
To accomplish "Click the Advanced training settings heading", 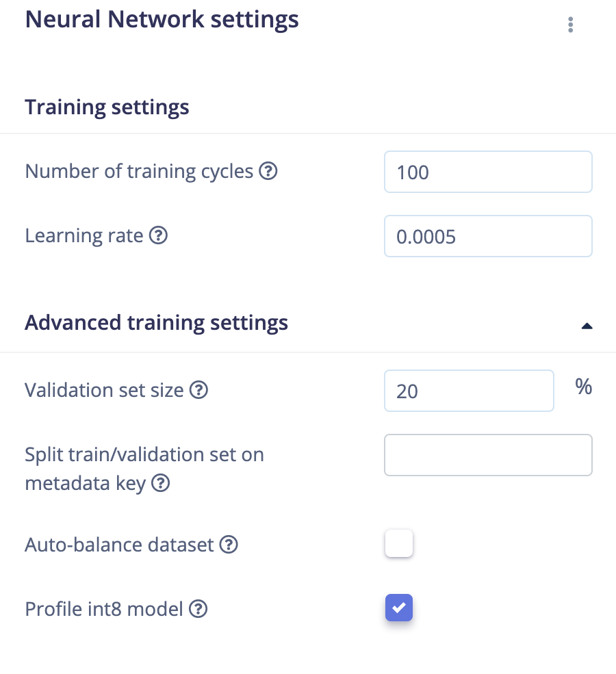I will point(157,323).
